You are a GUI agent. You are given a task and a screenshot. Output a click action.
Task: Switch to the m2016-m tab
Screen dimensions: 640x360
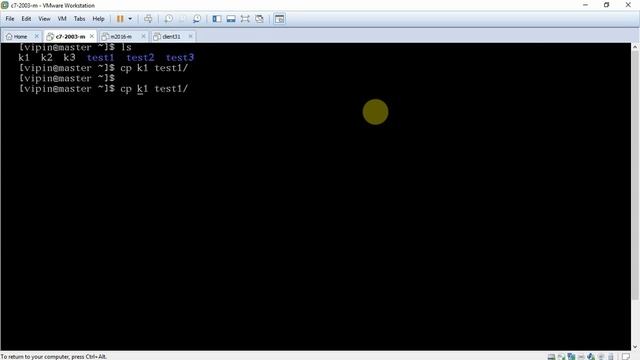[x=118, y=36]
